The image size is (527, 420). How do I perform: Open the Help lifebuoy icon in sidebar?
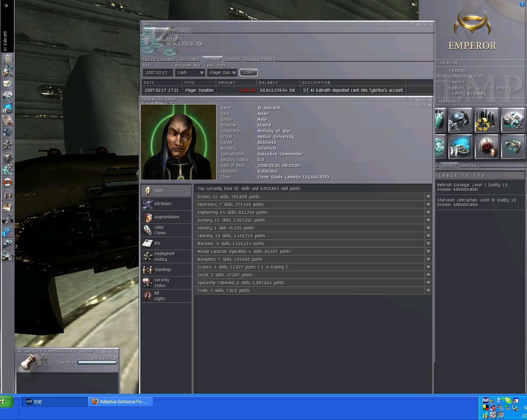pos(7,182)
